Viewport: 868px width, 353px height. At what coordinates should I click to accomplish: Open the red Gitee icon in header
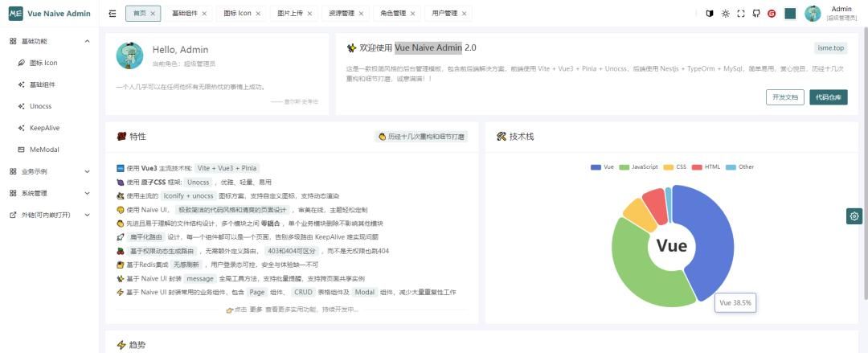(772, 14)
